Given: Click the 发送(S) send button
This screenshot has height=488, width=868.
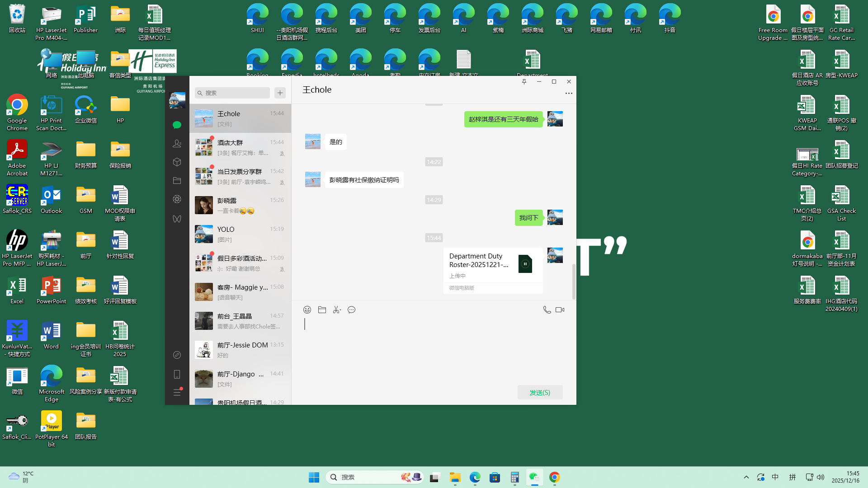Looking at the screenshot, I should [540, 393].
